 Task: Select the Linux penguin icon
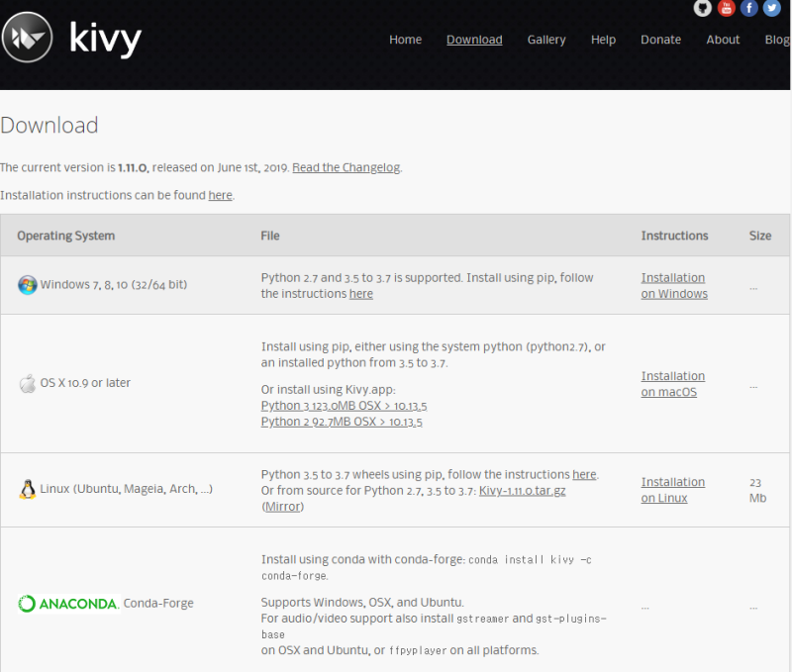26,488
